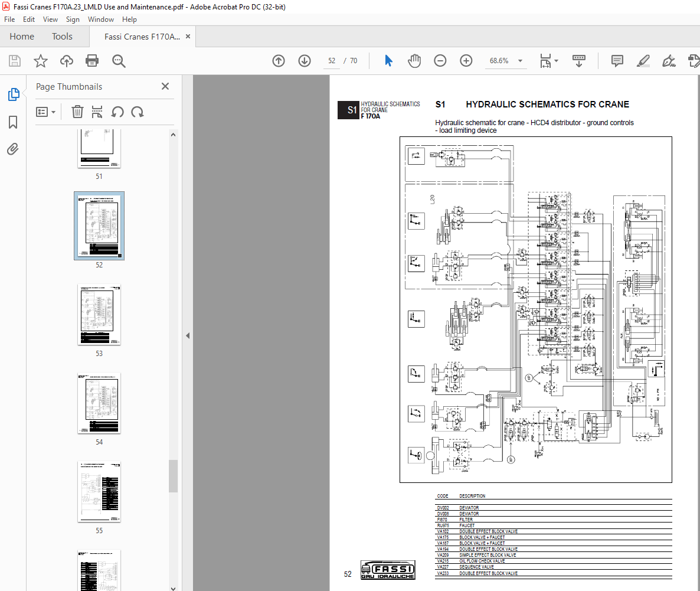Click the thumbnails scrollbar up arrow

tap(173, 135)
